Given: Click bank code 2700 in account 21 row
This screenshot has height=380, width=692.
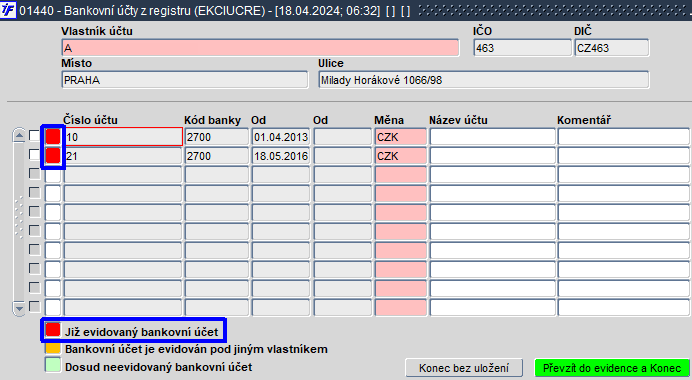Looking at the screenshot, I should 217,156.
